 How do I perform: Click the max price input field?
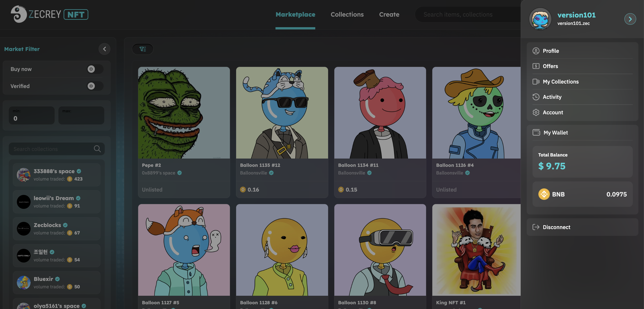(x=81, y=115)
